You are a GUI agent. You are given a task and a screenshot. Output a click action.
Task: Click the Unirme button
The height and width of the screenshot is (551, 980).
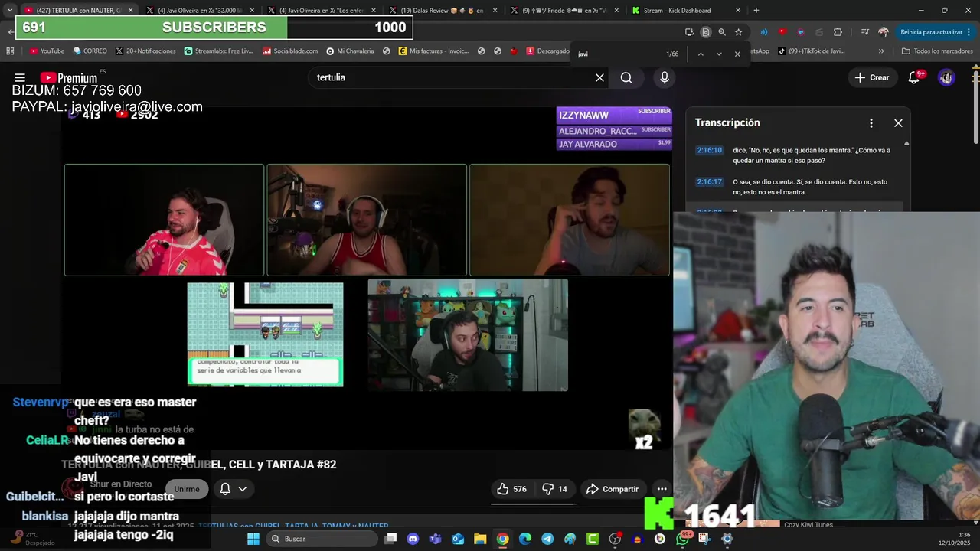[x=187, y=489]
